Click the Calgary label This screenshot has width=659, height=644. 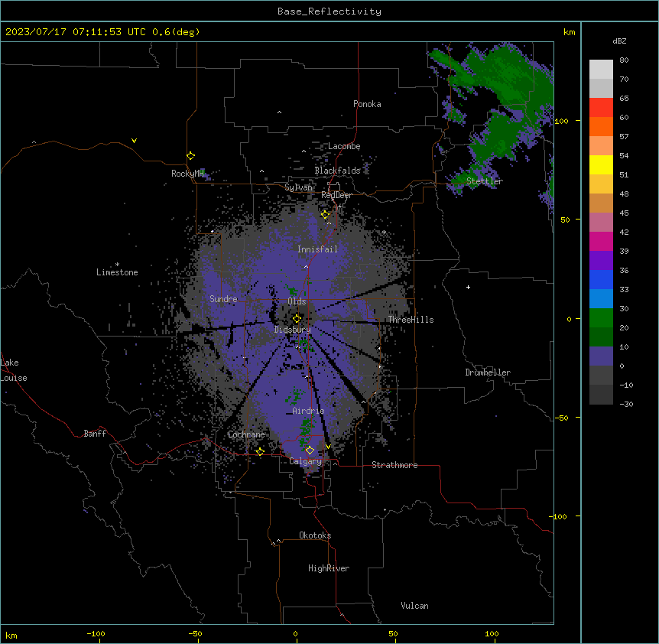[306, 461]
